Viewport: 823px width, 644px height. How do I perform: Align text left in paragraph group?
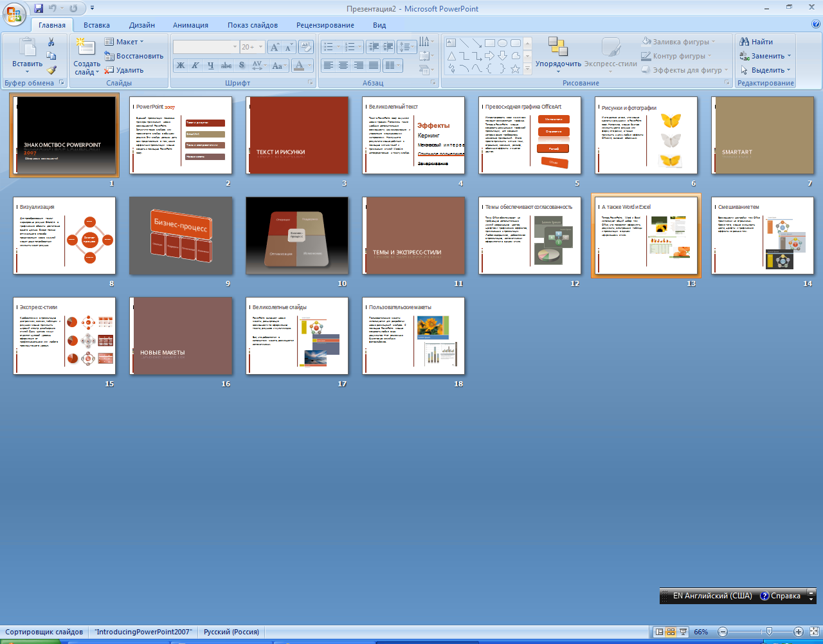pos(329,66)
